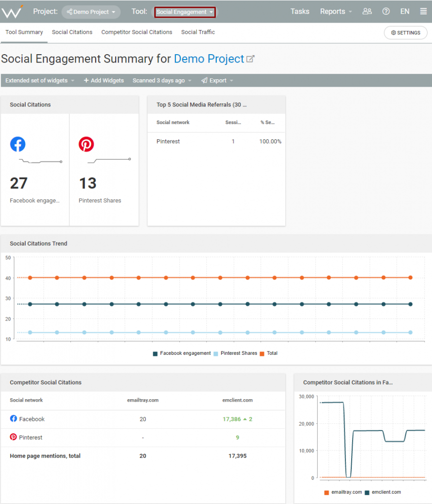Click the orange Total legend color swatch
This screenshot has width=432, height=504.
[x=262, y=353]
